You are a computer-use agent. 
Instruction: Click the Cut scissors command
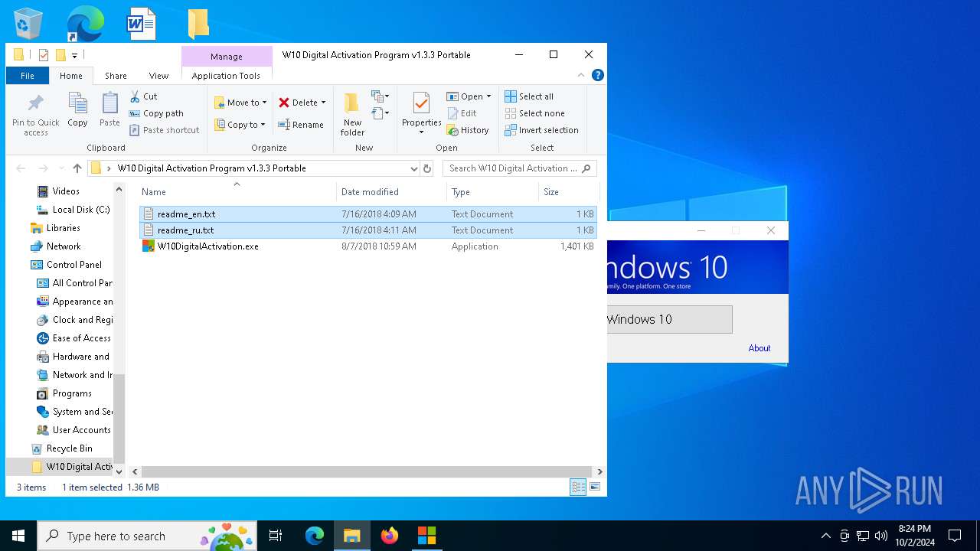(143, 96)
